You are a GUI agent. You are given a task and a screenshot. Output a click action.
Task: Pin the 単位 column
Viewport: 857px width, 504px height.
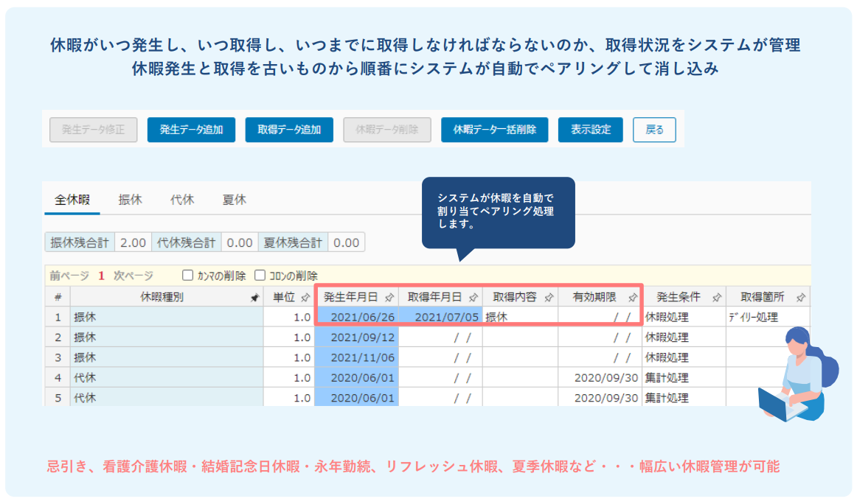pyautogui.click(x=305, y=298)
